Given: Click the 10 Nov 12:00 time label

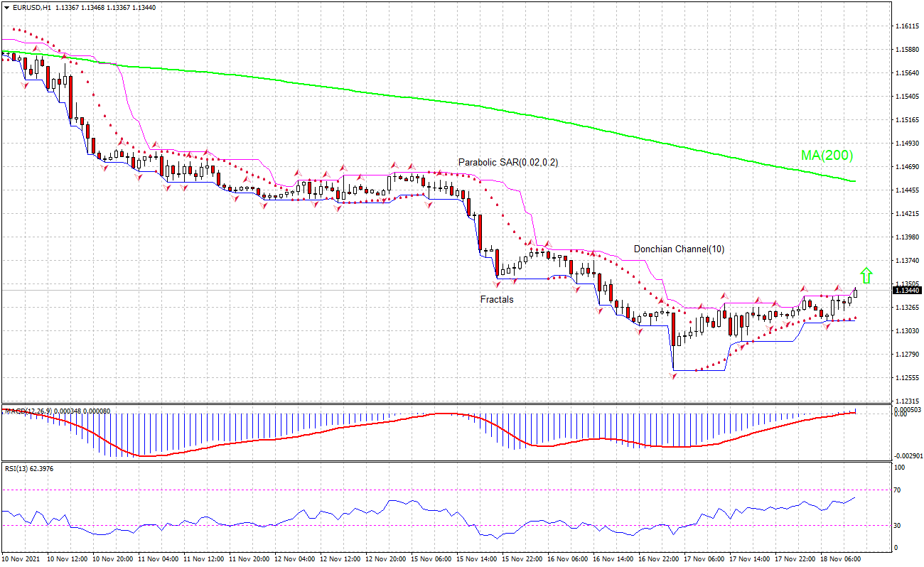Looking at the screenshot, I should click(66, 559).
